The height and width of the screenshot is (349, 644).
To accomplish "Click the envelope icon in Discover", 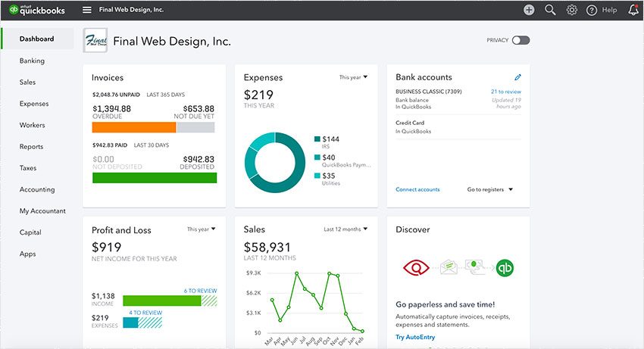I will [449, 267].
